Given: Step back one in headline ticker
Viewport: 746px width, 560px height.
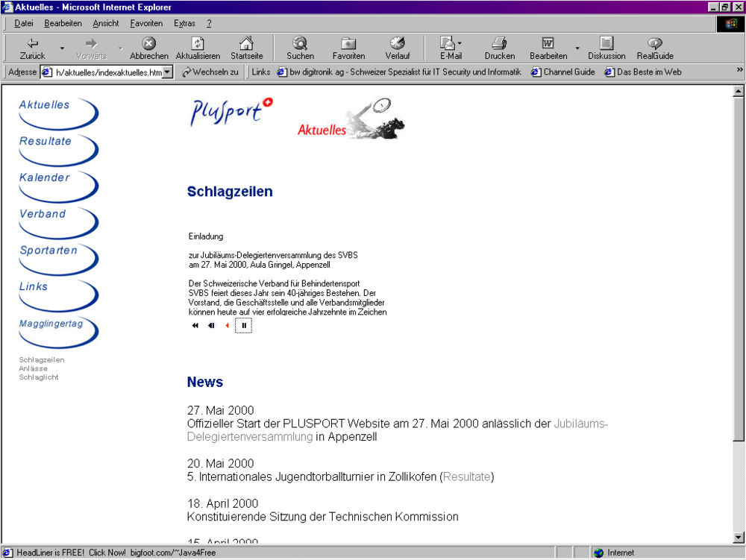Looking at the screenshot, I should 211,326.
